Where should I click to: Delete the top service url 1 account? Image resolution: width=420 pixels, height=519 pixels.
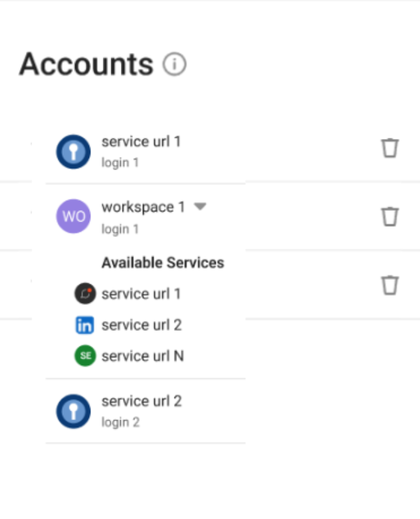click(390, 148)
